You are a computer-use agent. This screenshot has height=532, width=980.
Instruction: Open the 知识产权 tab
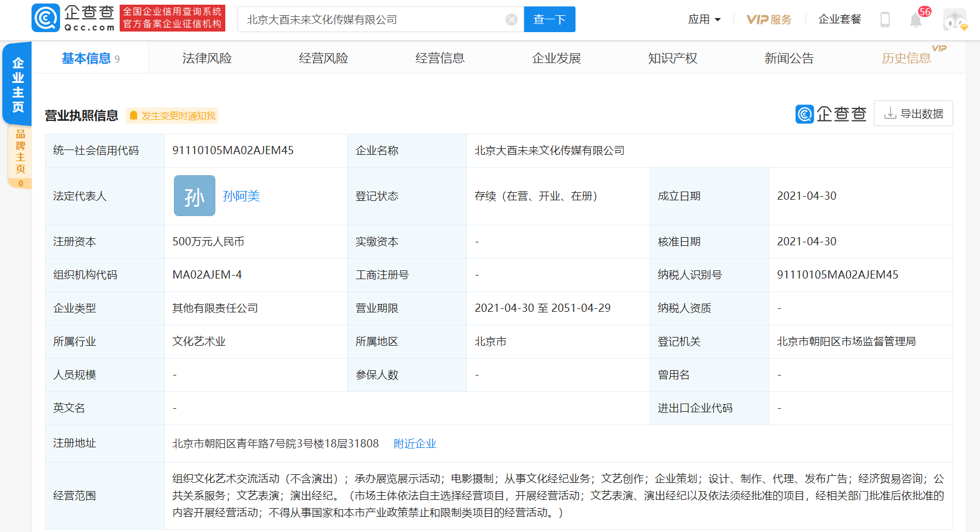(x=672, y=57)
